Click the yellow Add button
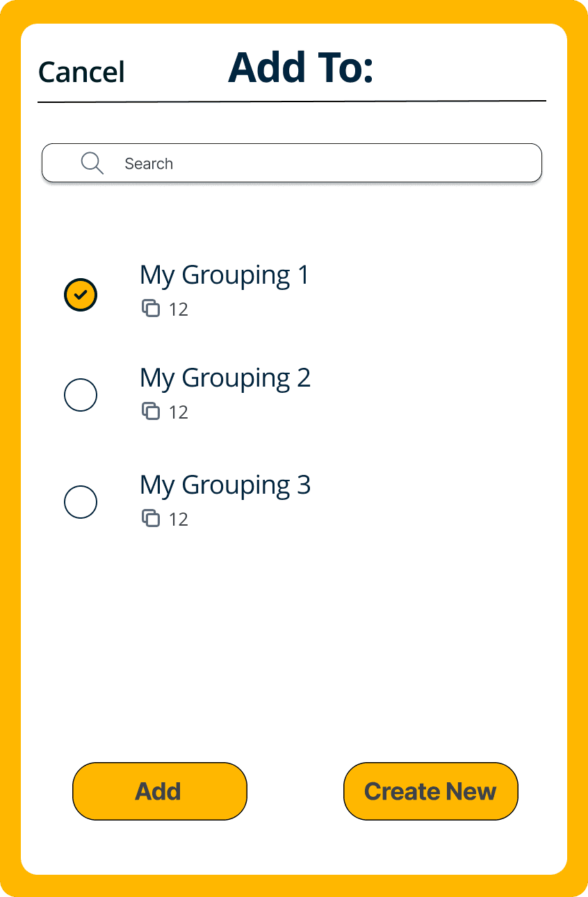Screen dimensions: 588x897 point(160,791)
